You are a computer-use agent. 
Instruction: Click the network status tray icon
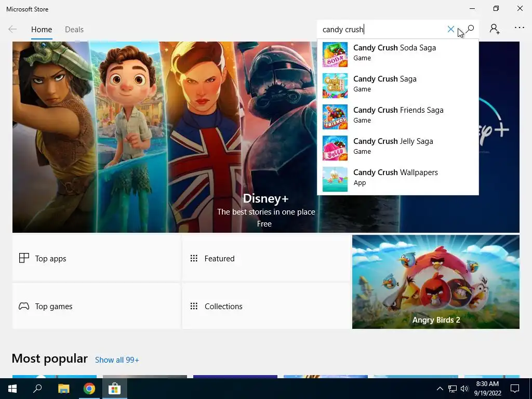click(x=453, y=389)
